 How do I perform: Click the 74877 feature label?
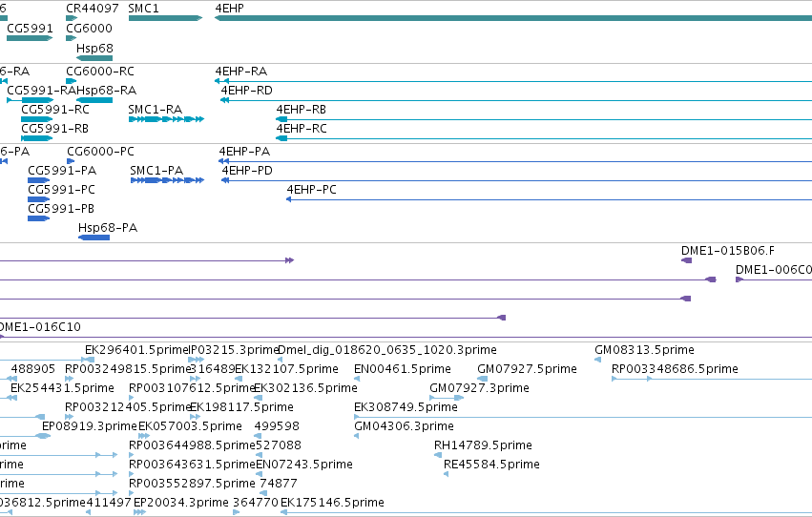coord(279,484)
